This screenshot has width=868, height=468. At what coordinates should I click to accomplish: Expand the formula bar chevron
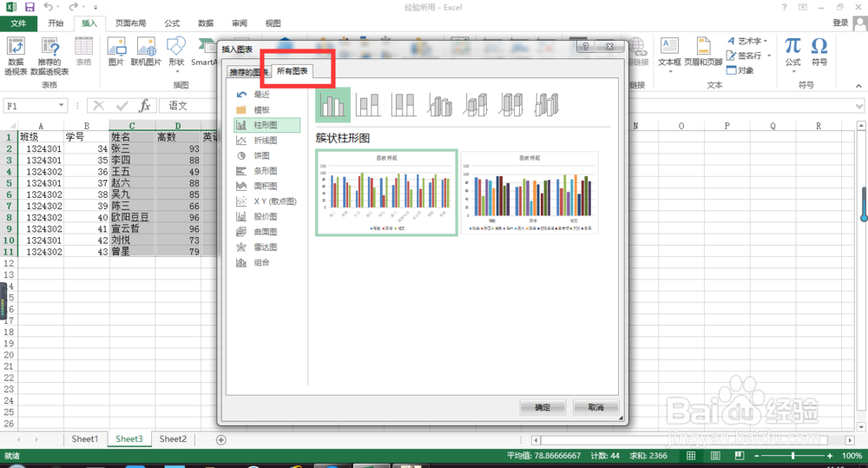click(858, 106)
